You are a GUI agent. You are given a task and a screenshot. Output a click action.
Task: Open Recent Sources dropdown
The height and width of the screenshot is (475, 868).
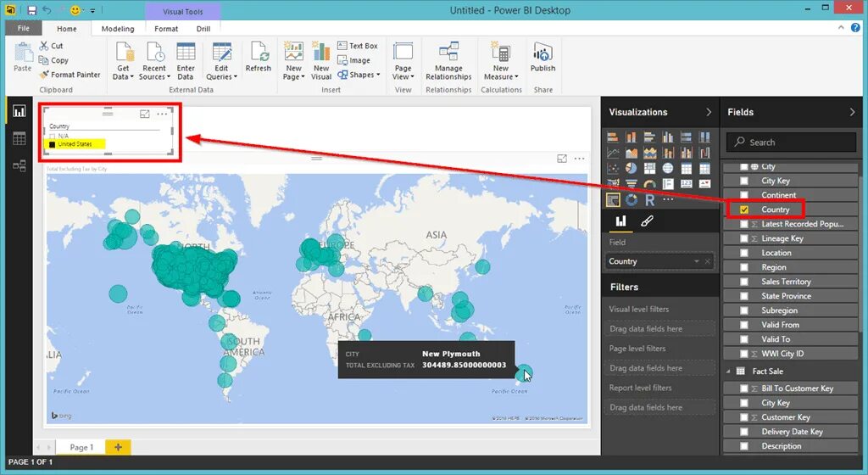click(x=154, y=61)
